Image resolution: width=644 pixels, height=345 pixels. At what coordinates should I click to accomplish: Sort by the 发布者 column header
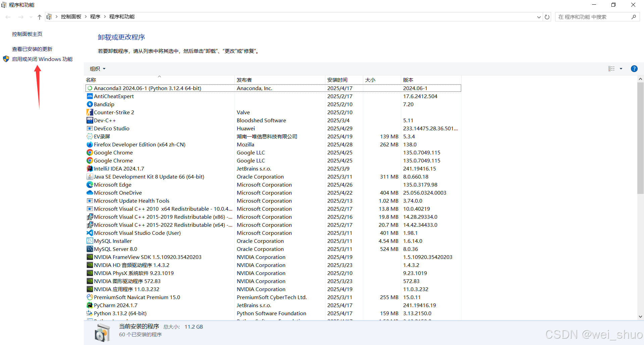(x=280, y=80)
